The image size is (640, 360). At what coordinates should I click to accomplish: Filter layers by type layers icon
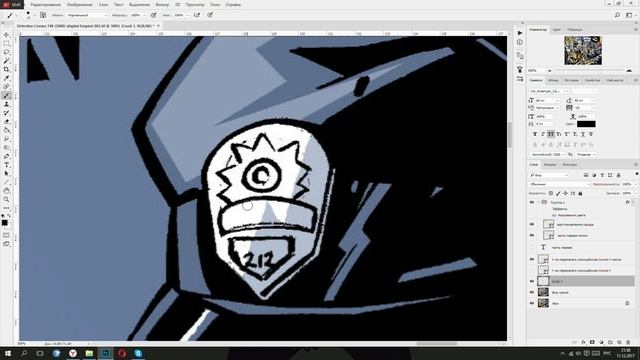point(602,175)
